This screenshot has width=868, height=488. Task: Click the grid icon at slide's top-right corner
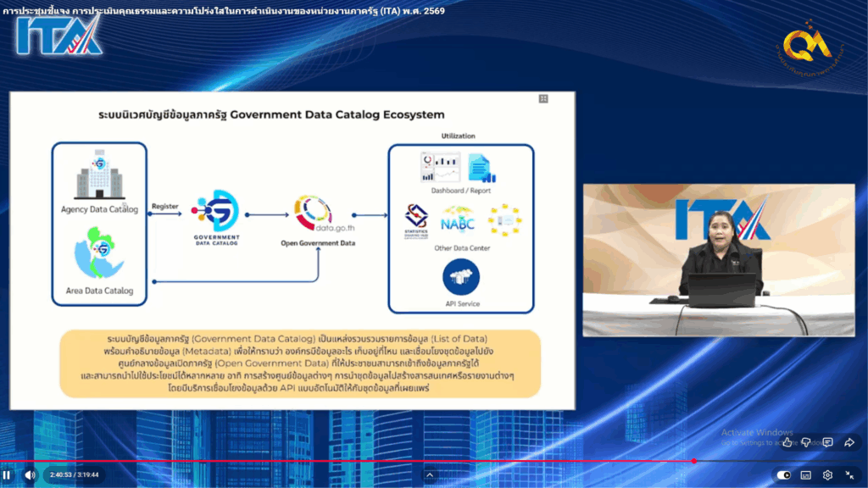(x=543, y=99)
